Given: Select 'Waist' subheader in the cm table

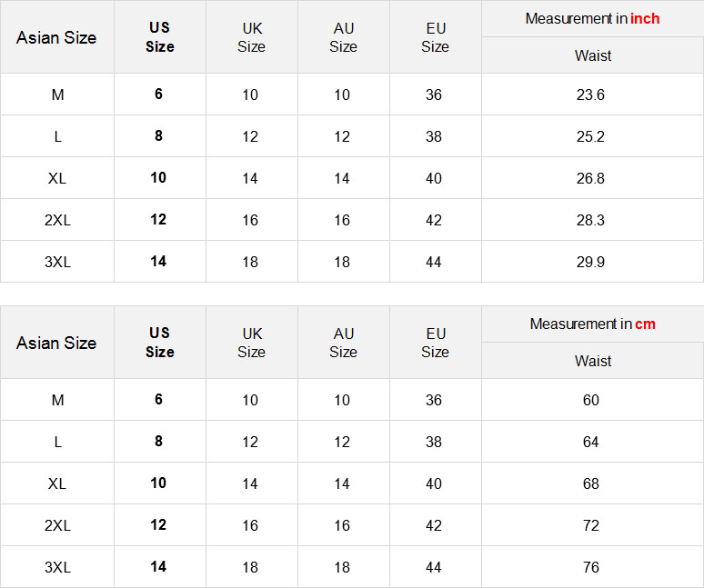Looking at the screenshot, I should [592, 361].
